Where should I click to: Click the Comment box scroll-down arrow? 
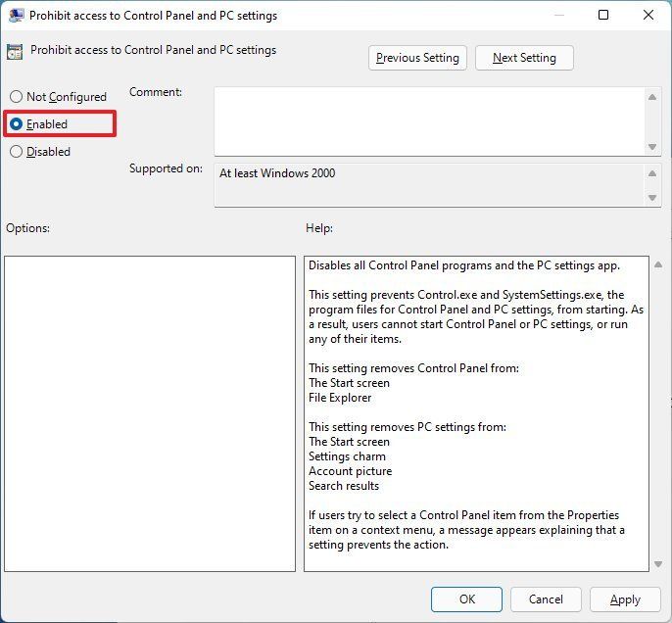[652, 147]
